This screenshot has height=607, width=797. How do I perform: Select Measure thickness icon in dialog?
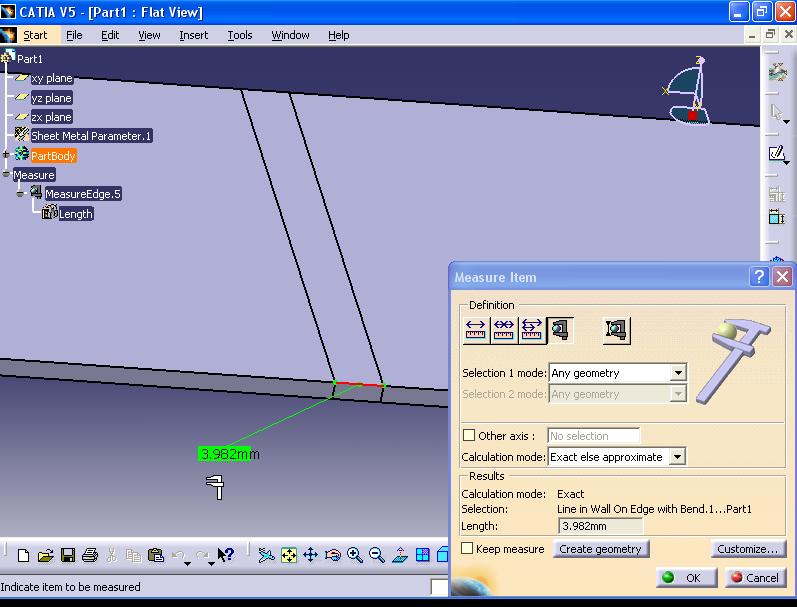[x=617, y=330]
